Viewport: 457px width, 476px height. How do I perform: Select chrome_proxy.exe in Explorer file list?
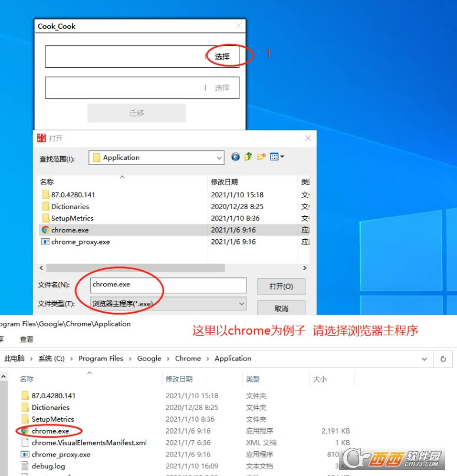pos(56,454)
